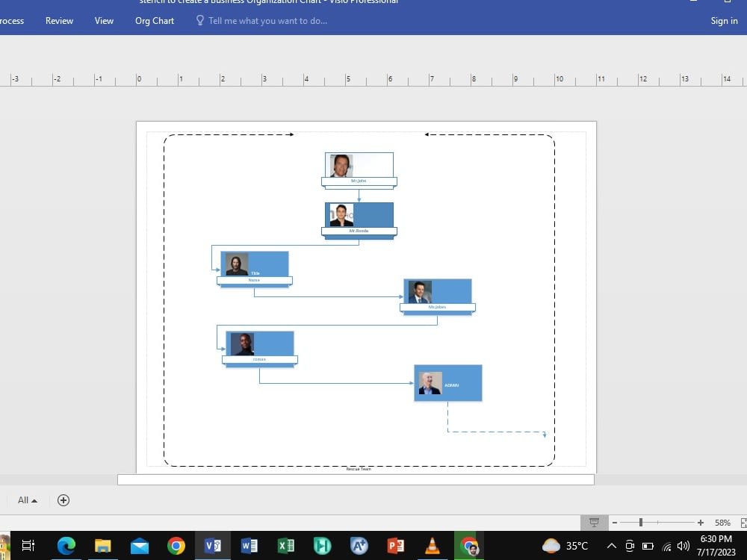Select the Mr.Ronda org chart shape
Screen dimensions: 747x560
(x=359, y=220)
